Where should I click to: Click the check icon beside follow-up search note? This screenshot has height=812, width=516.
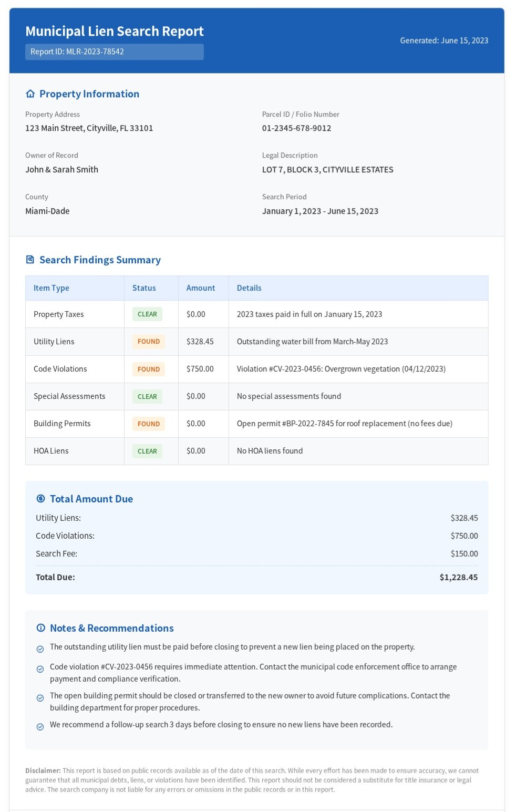pos(40,727)
